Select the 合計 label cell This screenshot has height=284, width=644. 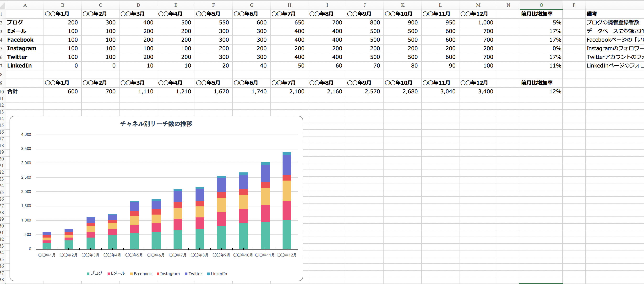(25, 92)
